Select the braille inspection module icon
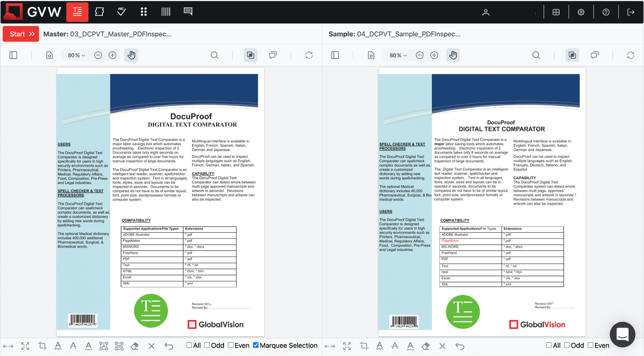This screenshot has height=356, width=644. [144, 12]
